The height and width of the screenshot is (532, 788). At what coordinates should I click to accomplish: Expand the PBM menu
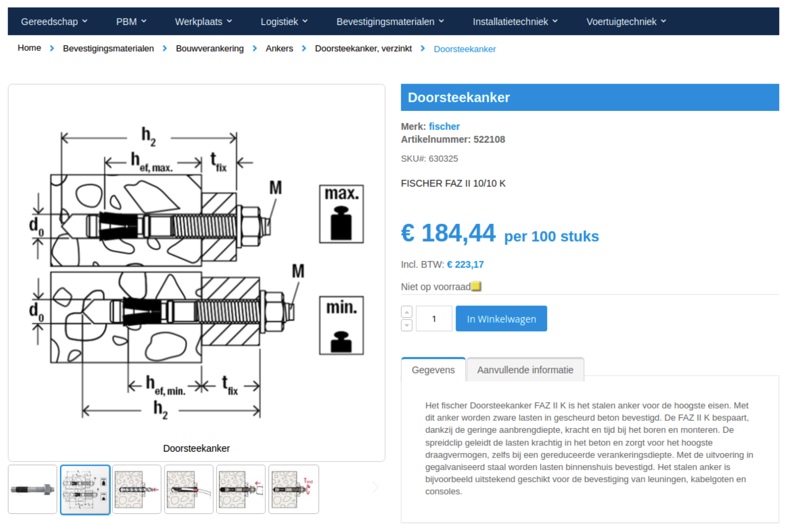[x=131, y=22]
